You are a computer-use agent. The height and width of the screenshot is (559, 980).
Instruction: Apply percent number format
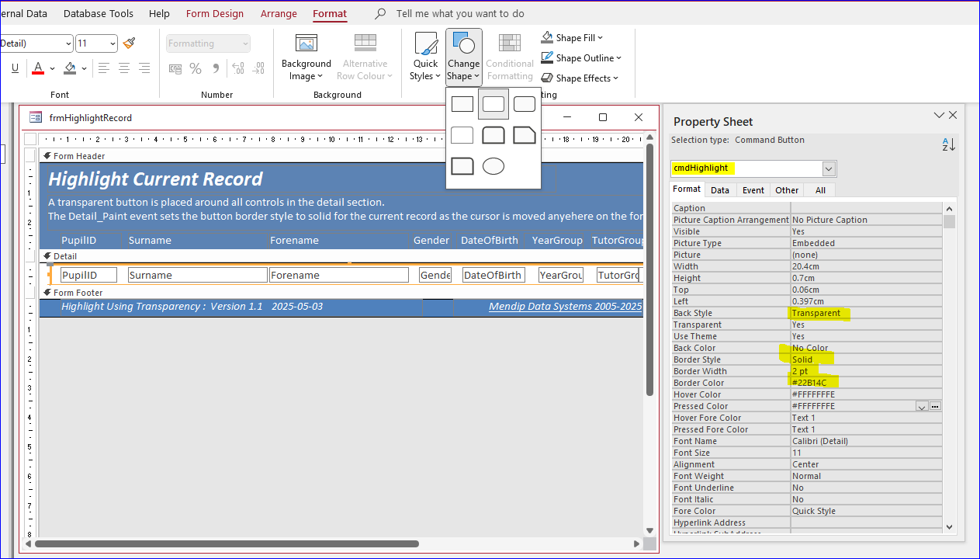[x=196, y=68]
